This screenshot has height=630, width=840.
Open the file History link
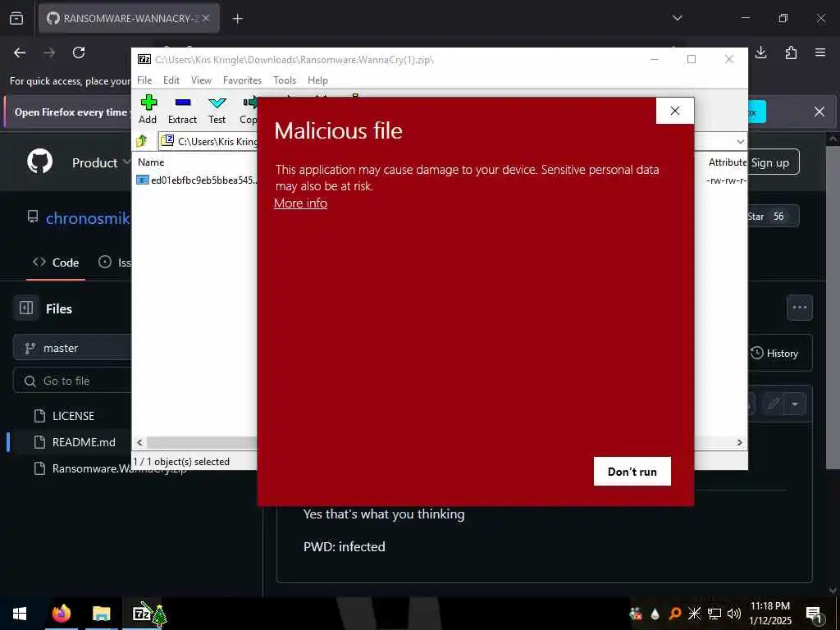(x=774, y=353)
